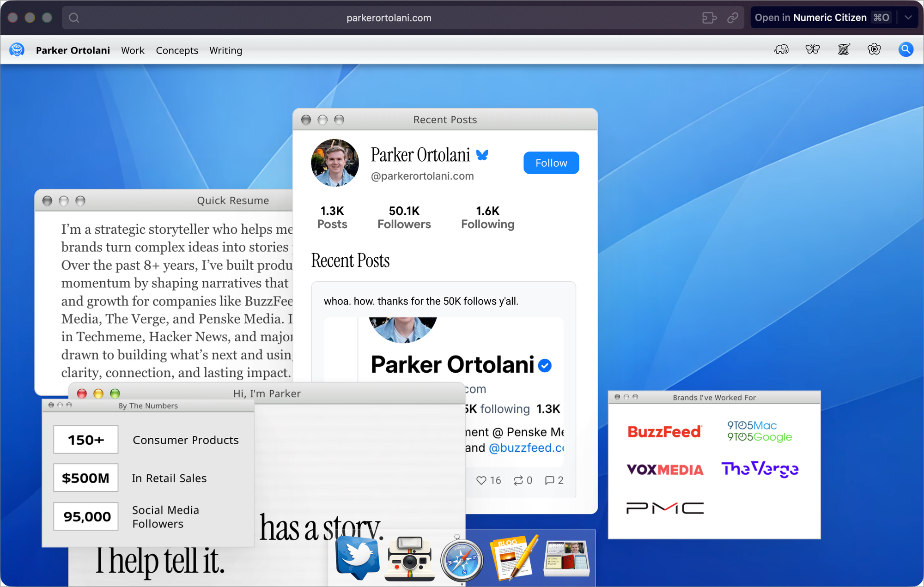924x587 pixels.
Task: Click the extensions puzzle-piece icon
Action: (709, 18)
